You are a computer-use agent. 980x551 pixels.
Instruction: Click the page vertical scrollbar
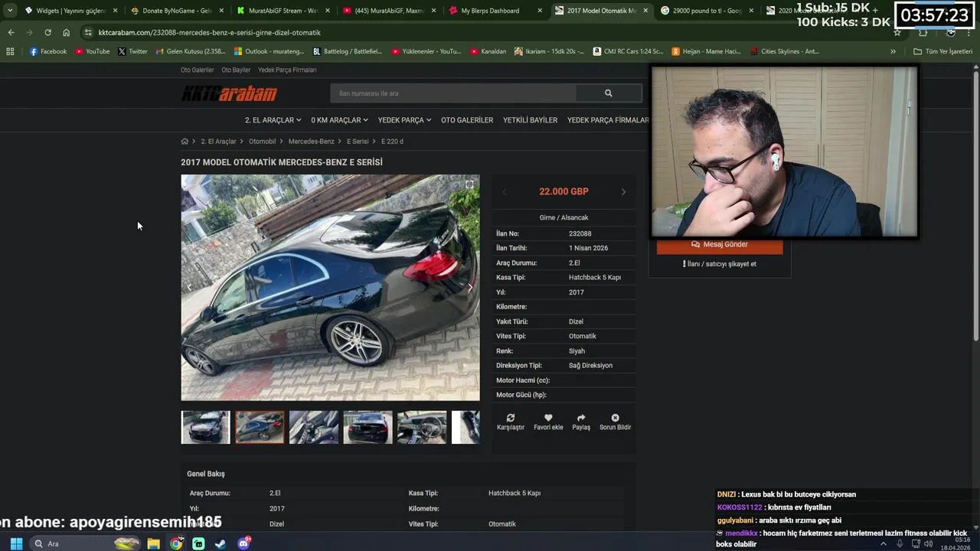pos(975,207)
